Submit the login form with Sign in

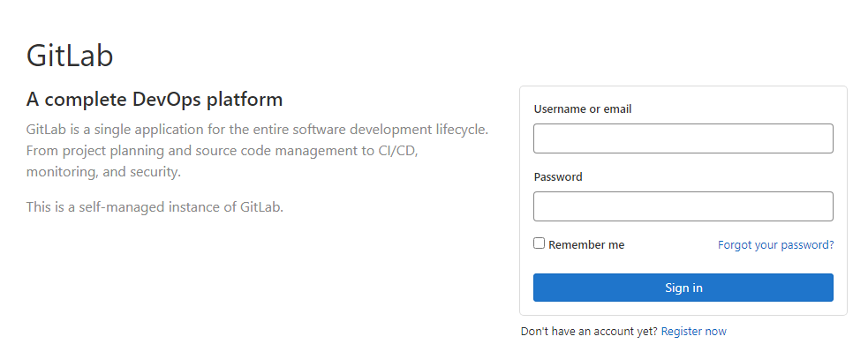coord(683,288)
